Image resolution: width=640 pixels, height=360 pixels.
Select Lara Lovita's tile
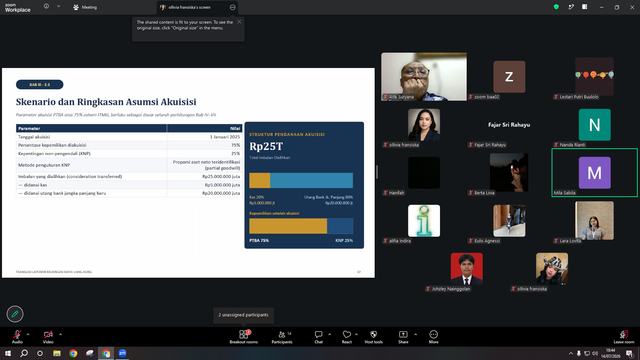594,221
